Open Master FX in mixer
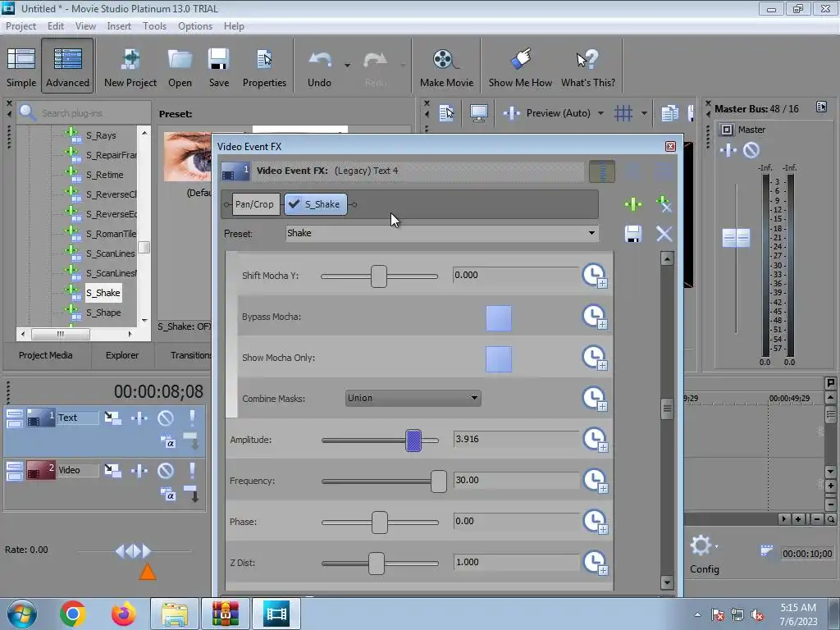Image resolution: width=840 pixels, height=630 pixels. pos(728,151)
